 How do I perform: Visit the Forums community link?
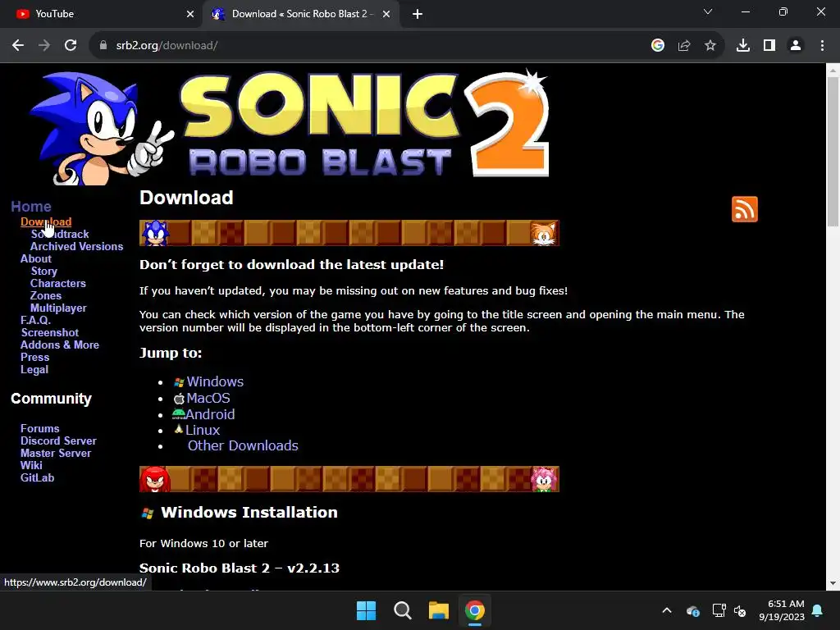pos(39,428)
